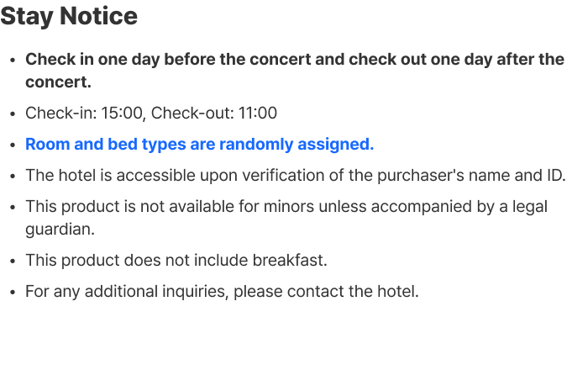This screenshot has height=386, width=588.
Task: Click the bullet before "For any additional inquiries"
Action: [12, 293]
